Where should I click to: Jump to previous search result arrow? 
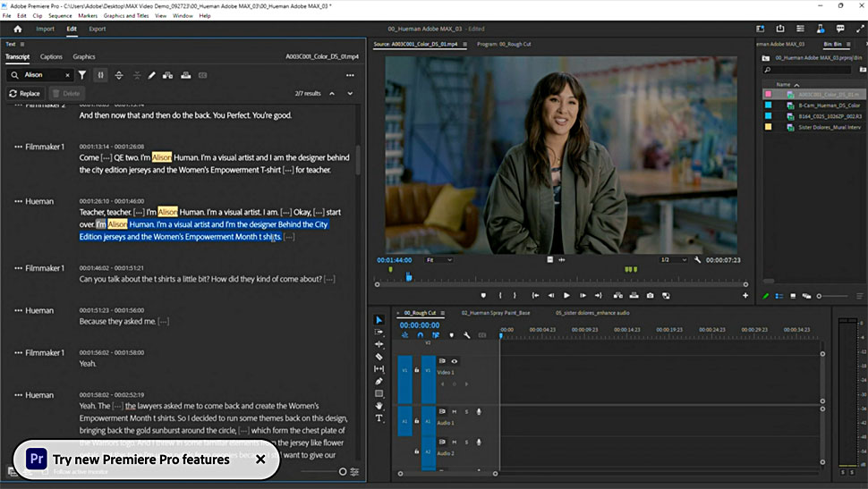coord(332,94)
